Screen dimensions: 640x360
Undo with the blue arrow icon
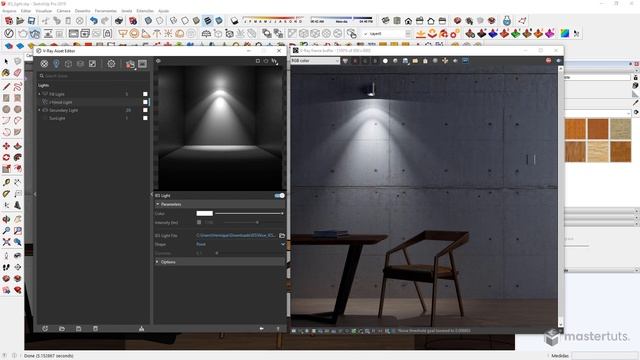click(x=94, y=20)
